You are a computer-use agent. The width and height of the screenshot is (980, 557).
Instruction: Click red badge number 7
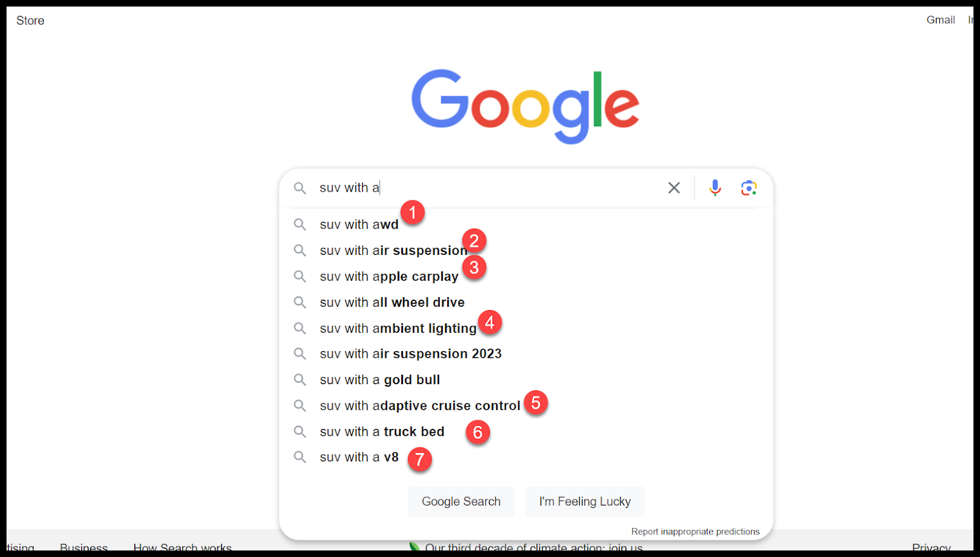click(420, 459)
